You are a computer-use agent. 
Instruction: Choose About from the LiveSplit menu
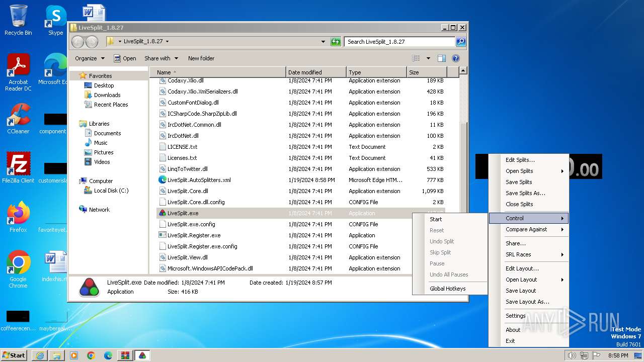coord(528,330)
